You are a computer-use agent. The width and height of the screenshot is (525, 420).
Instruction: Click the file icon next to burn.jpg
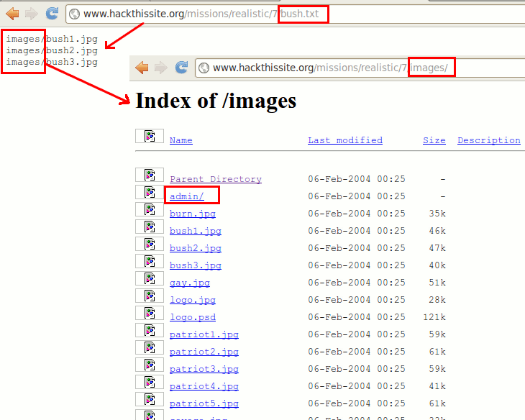pyautogui.click(x=150, y=210)
